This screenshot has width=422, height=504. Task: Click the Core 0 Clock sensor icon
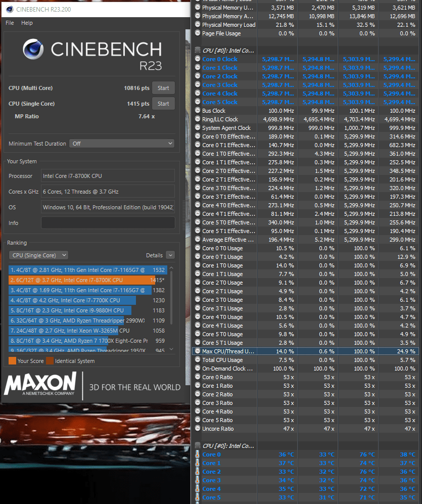198,59
